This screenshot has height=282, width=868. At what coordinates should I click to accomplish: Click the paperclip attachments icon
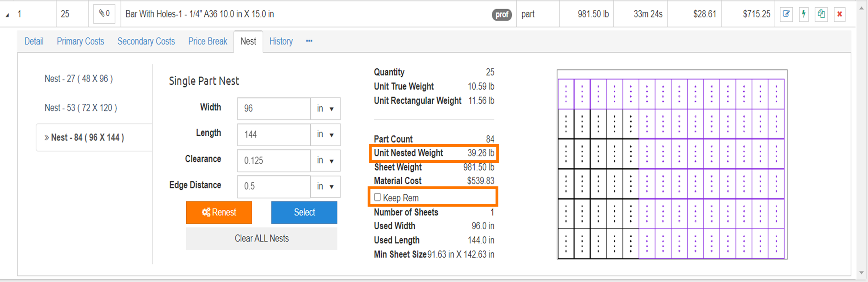[x=104, y=14]
